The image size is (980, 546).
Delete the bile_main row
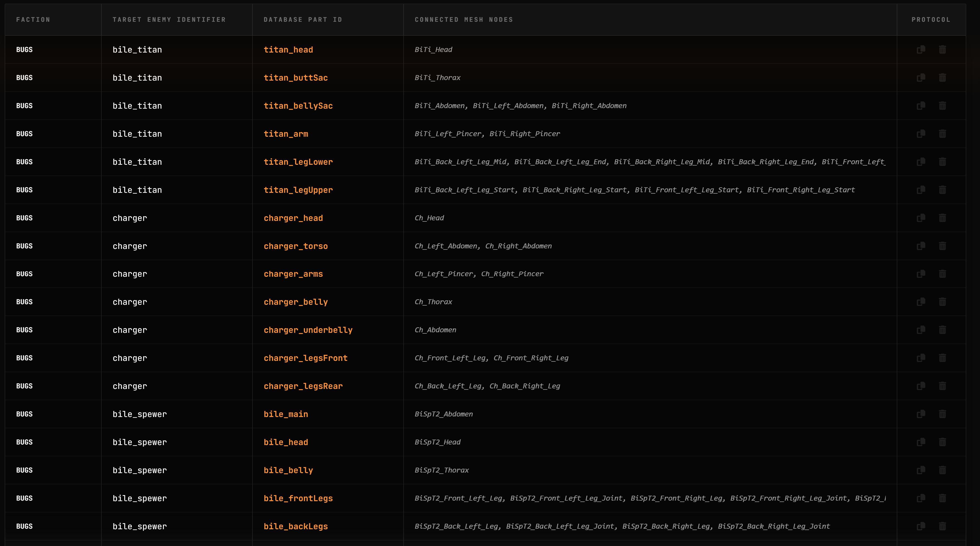pos(942,414)
